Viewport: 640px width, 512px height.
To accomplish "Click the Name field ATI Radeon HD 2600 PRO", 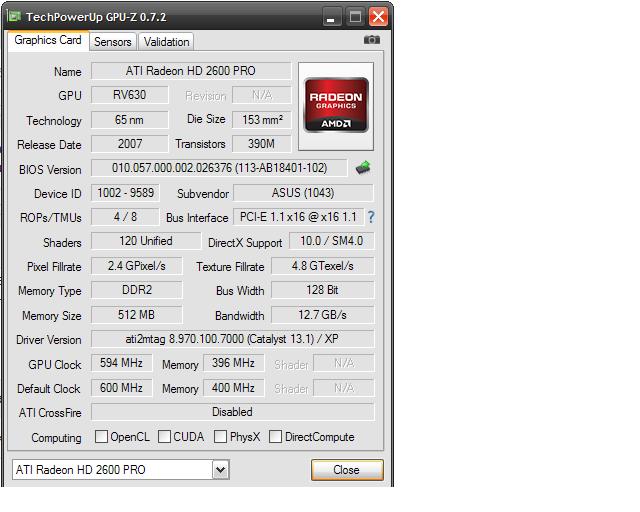I will pos(191,71).
